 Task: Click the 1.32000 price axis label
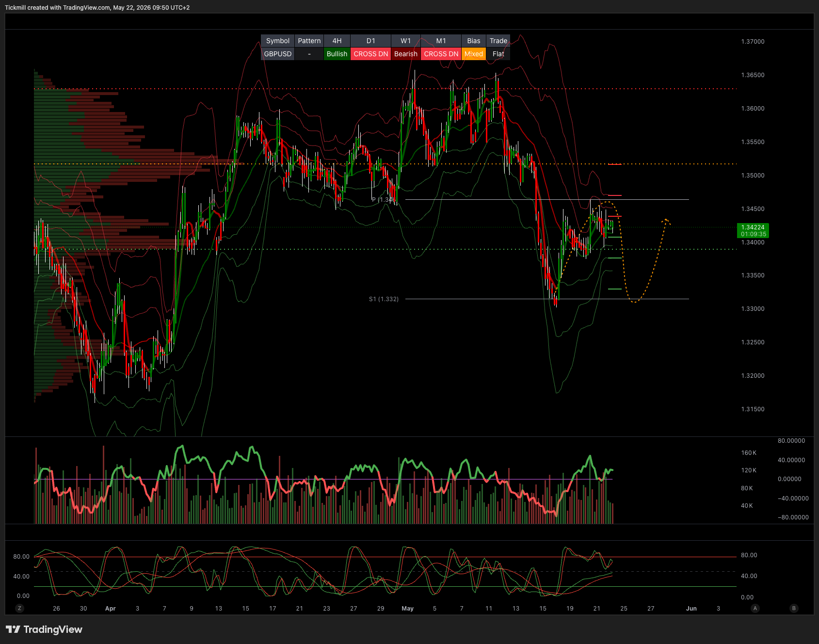click(x=753, y=376)
